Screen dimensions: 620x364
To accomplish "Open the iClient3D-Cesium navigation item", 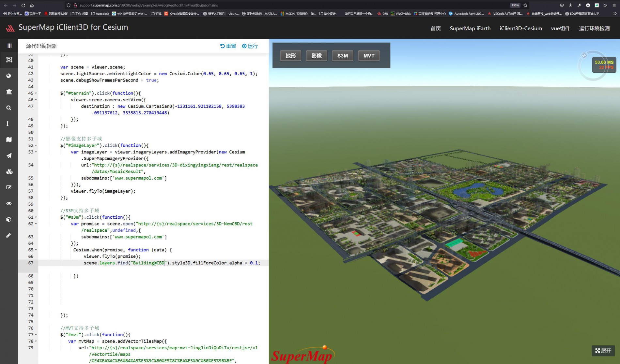I will pyautogui.click(x=521, y=28).
